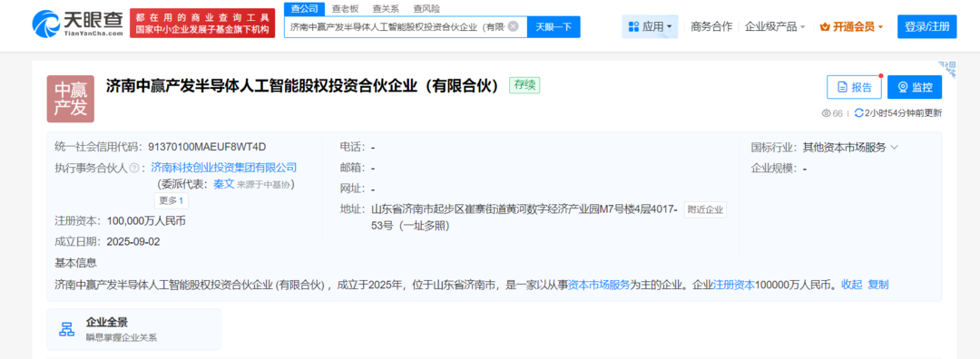980x359 pixels.
Task: Switch to the 查关系 tab
Action: point(386,9)
